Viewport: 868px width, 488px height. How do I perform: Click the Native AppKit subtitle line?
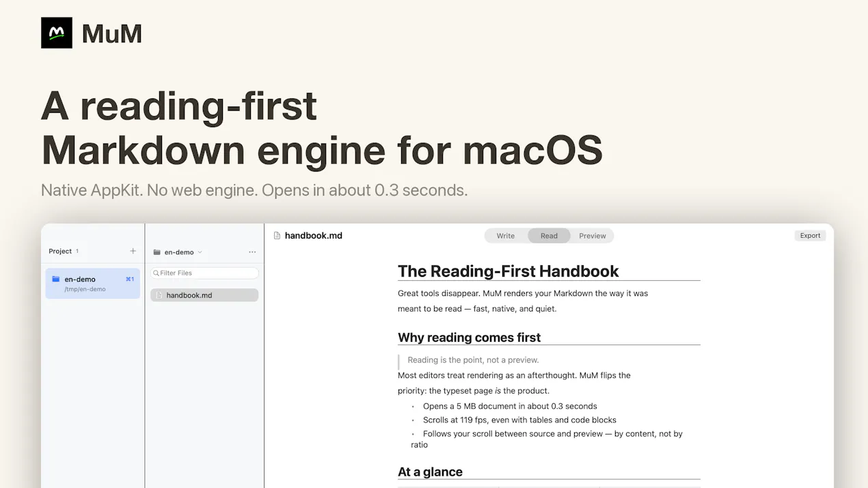pos(254,190)
